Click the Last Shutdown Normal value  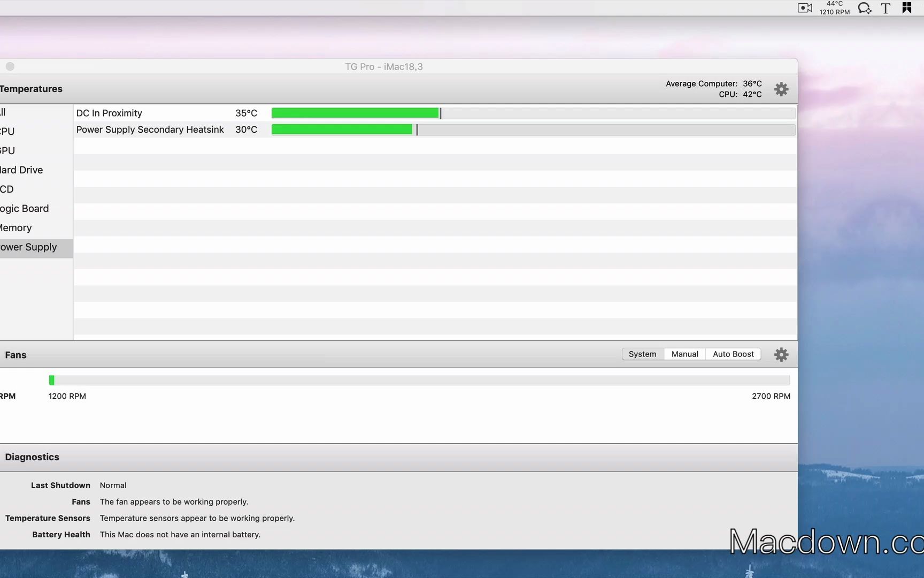(113, 485)
